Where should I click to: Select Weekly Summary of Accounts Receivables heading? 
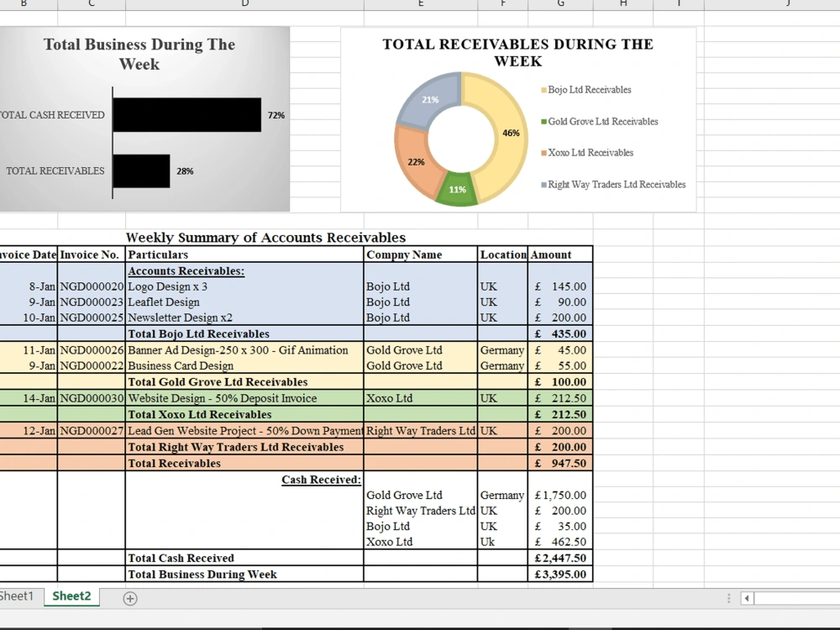point(265,238)
